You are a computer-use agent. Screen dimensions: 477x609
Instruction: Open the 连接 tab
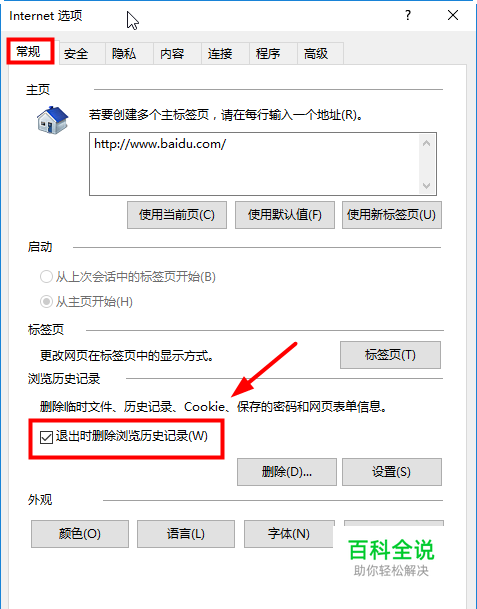[220, 54]
